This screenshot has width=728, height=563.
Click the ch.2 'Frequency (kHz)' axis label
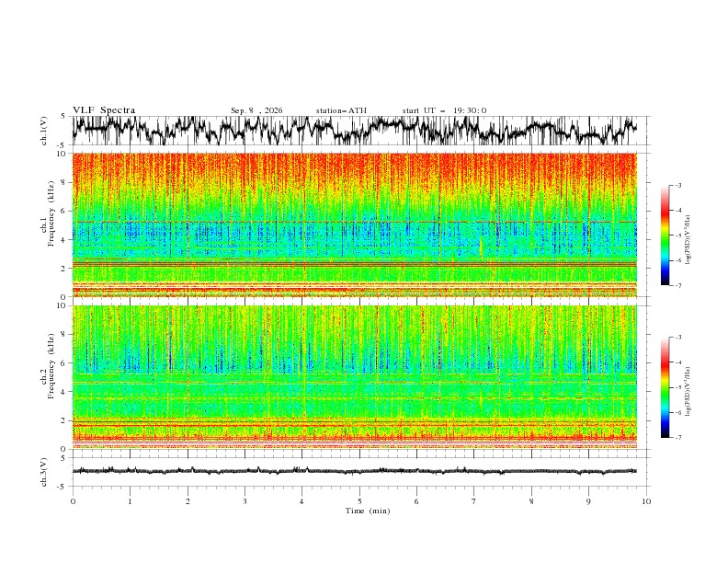(x=47, y=377)
